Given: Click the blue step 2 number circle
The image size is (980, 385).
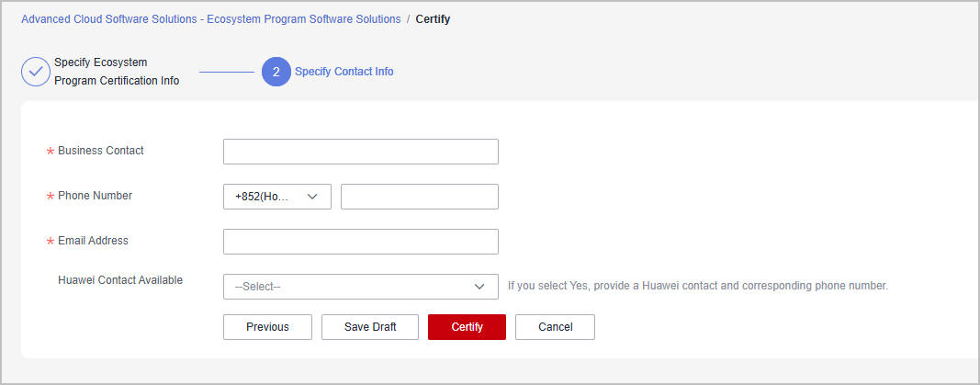Looking at the screenshot, I should 276,72.
